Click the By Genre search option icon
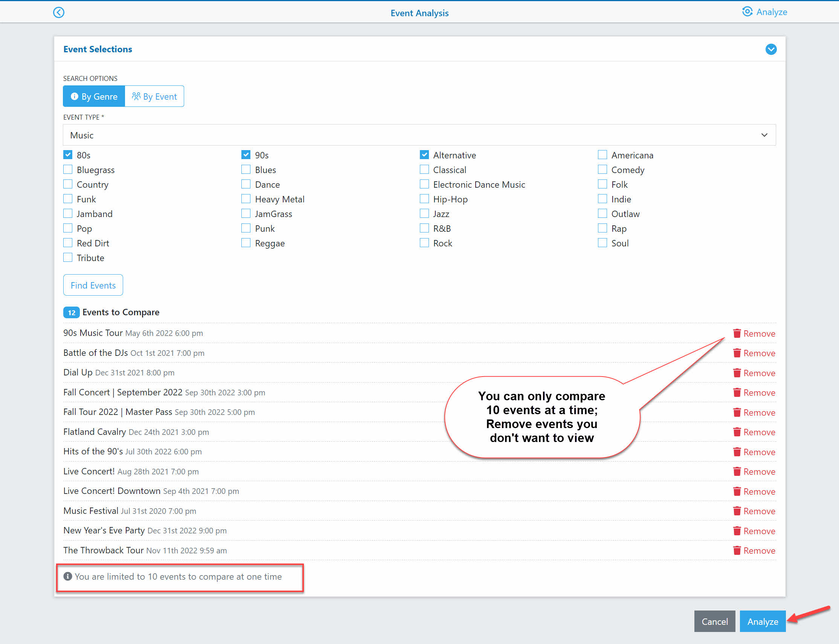The width and height of the screenshot is (839, 644). (x=74, y=96)
